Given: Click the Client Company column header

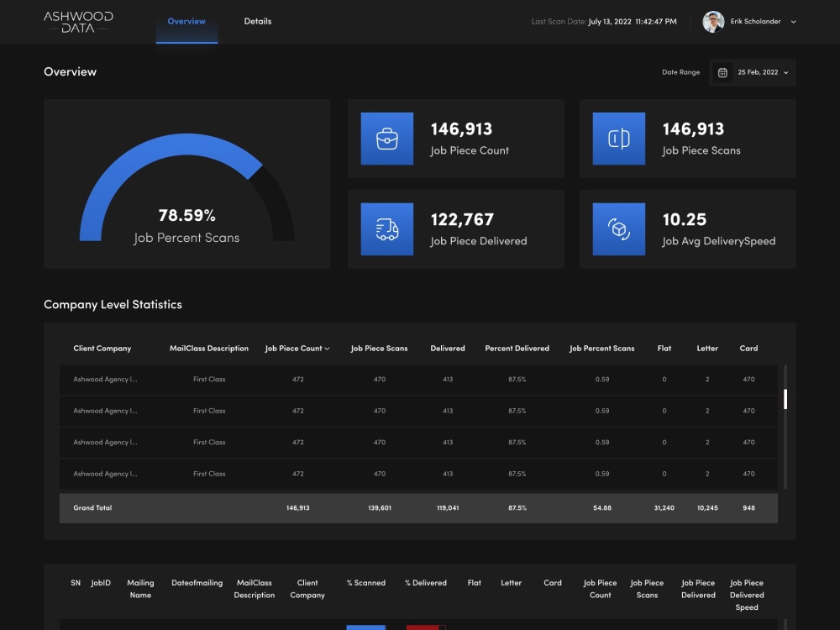Looking at the screenshot, I should point(102,349).
